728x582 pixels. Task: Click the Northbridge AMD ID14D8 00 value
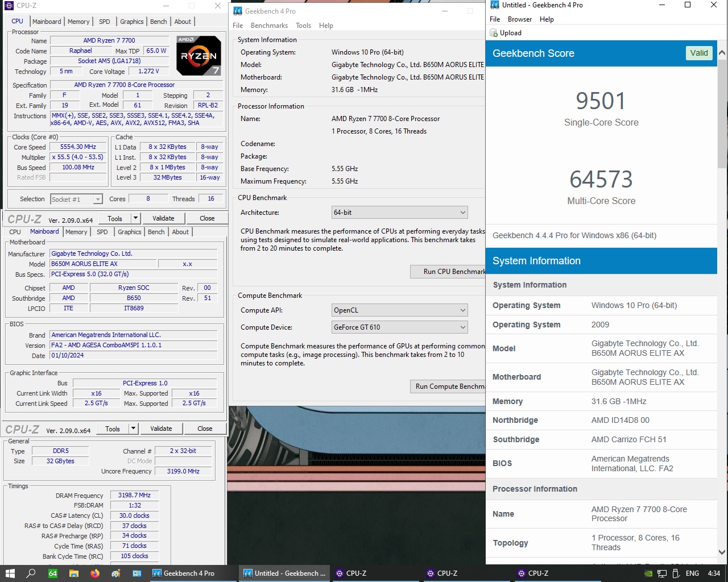[621, 420]
